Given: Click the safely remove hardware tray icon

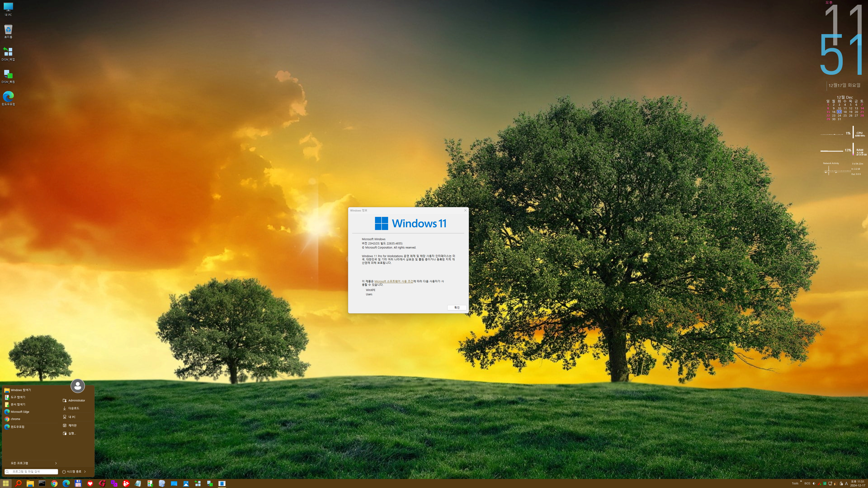Looking at the screenshot, I should (841, 484).
